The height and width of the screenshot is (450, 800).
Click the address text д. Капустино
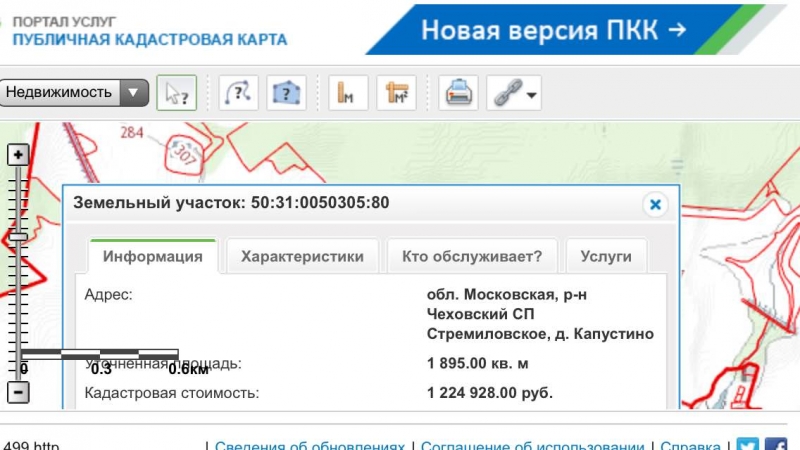[x=604, y=334]
